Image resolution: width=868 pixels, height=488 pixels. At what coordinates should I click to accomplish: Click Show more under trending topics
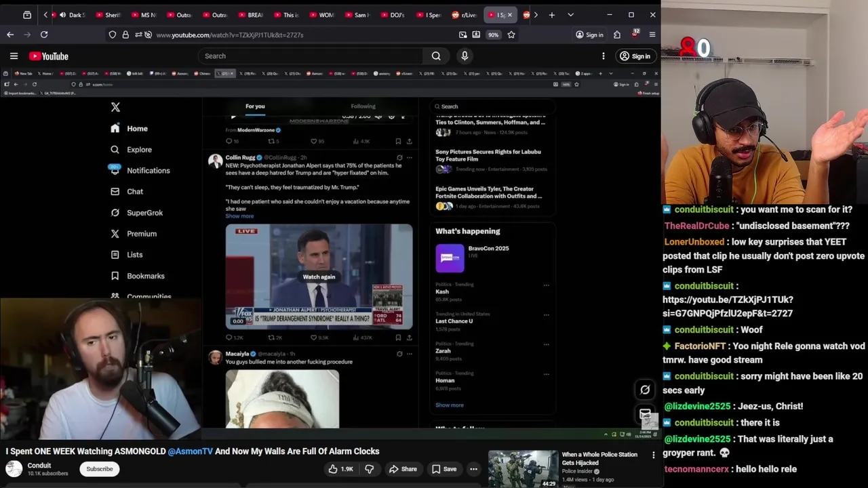[450, 405]
